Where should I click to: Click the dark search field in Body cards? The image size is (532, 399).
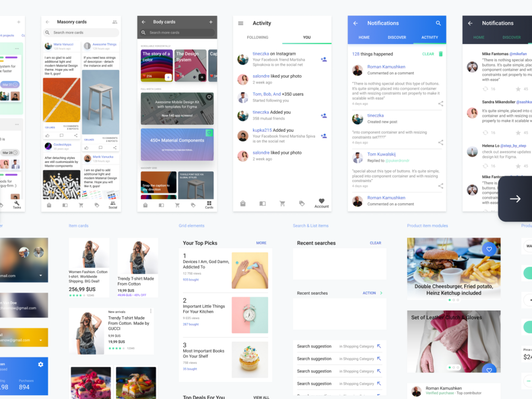(177, 33)
